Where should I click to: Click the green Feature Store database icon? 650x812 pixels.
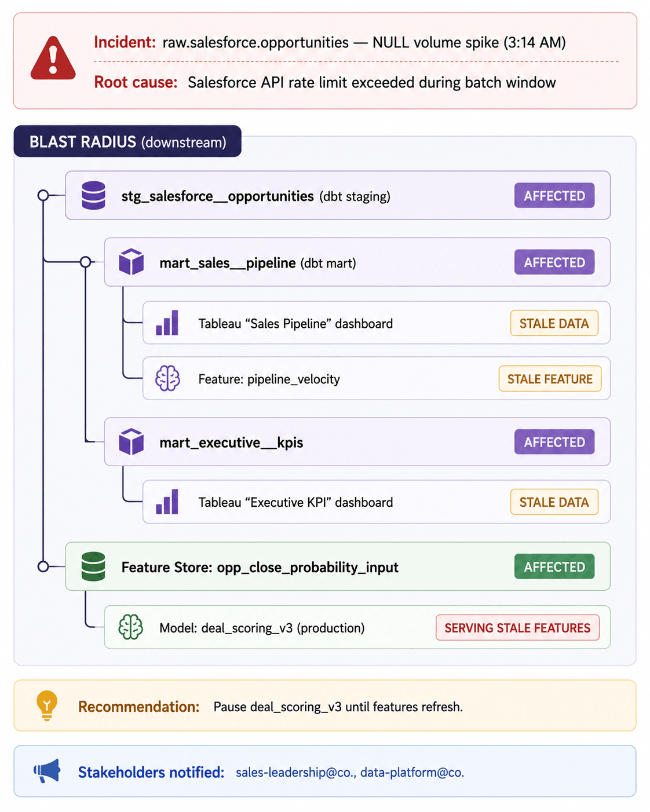(x=93, y=566)
